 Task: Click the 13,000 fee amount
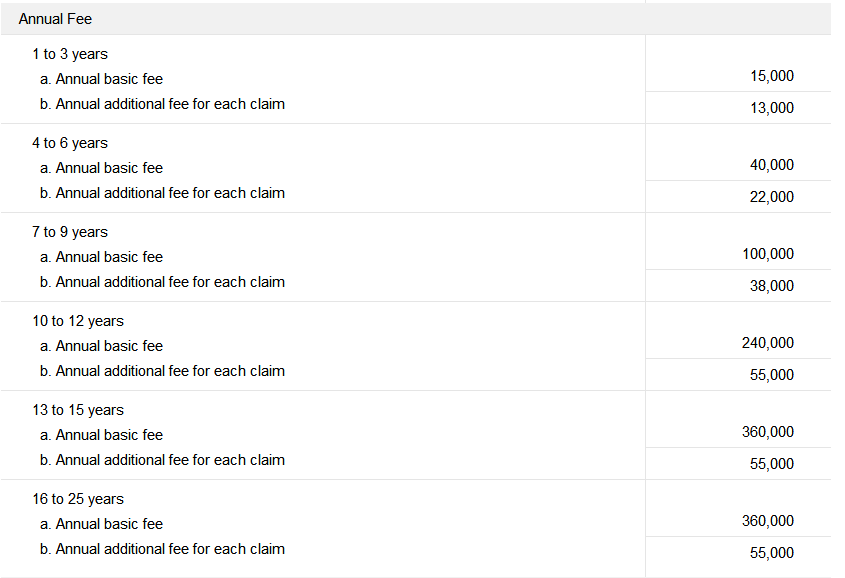pyautogui.click(x=771, y=108)
